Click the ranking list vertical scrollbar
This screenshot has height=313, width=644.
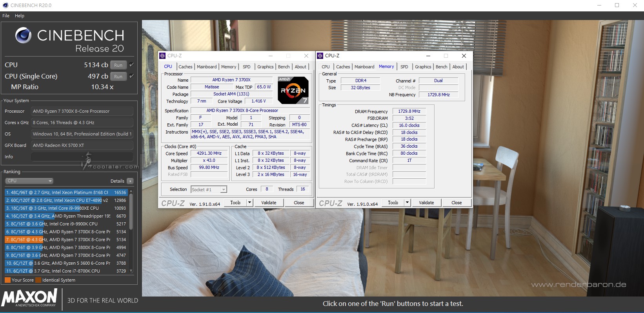131,212
